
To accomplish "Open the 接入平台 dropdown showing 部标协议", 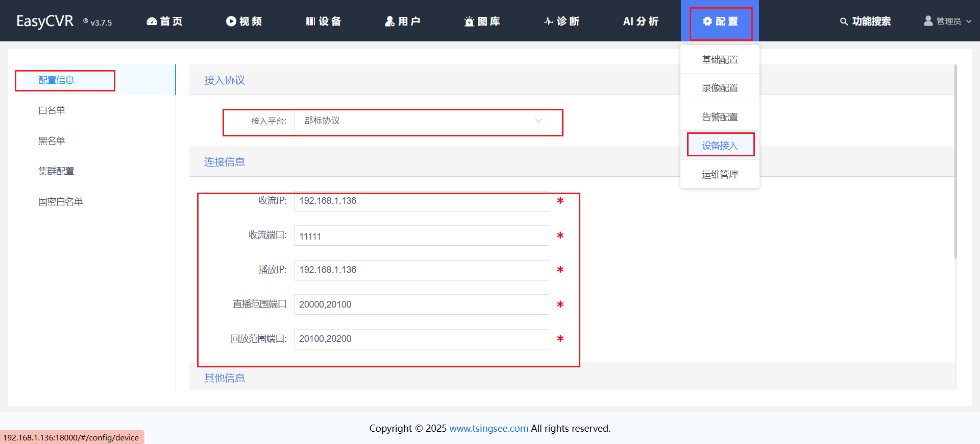I will 421,121.
